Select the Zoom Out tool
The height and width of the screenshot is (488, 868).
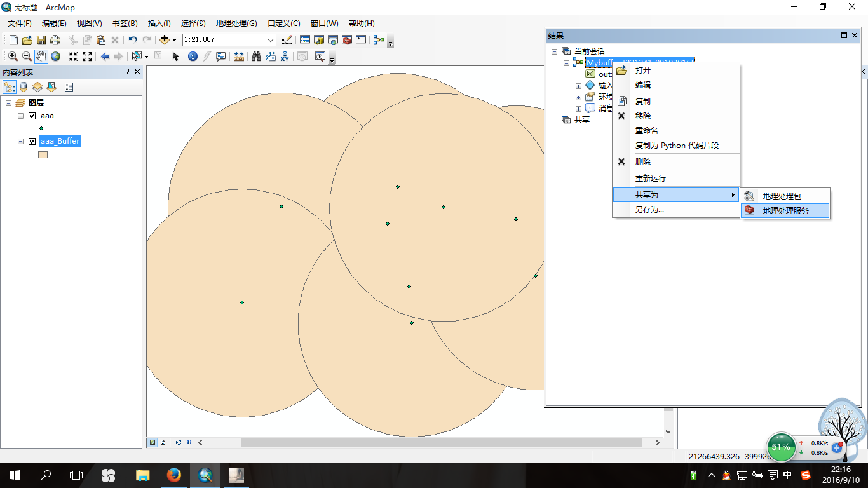[27, 57]
